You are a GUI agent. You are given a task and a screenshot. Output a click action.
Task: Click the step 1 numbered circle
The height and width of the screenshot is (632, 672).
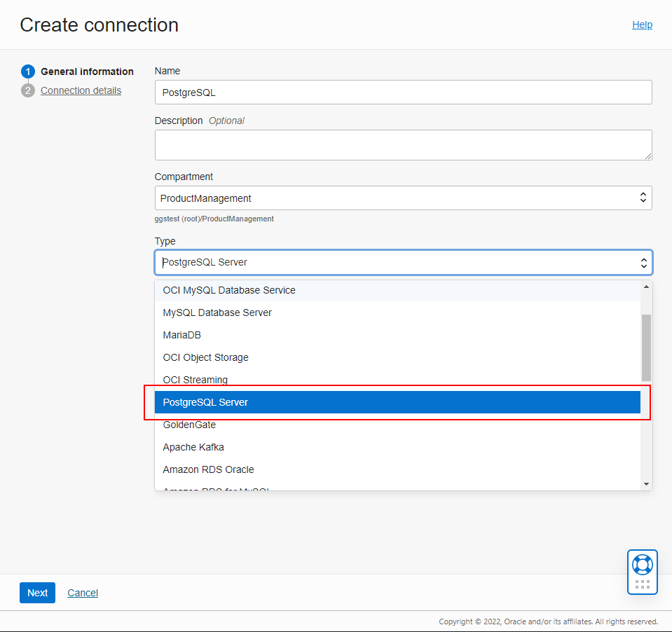(x=27, y=71)
